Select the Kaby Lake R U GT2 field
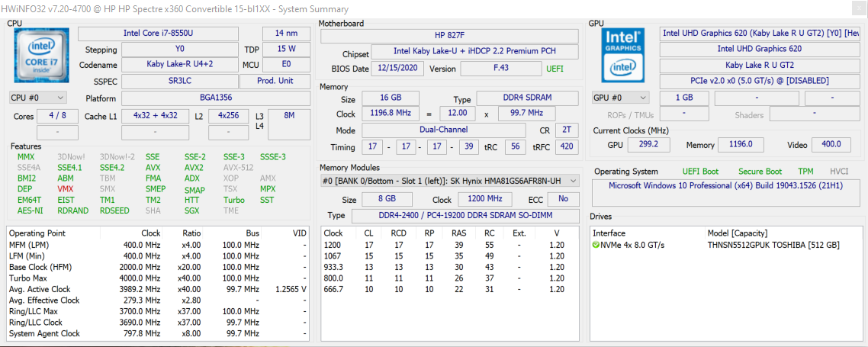Image resolution: width=868 pixels, height=347 pixels. (x=760, y=65)
